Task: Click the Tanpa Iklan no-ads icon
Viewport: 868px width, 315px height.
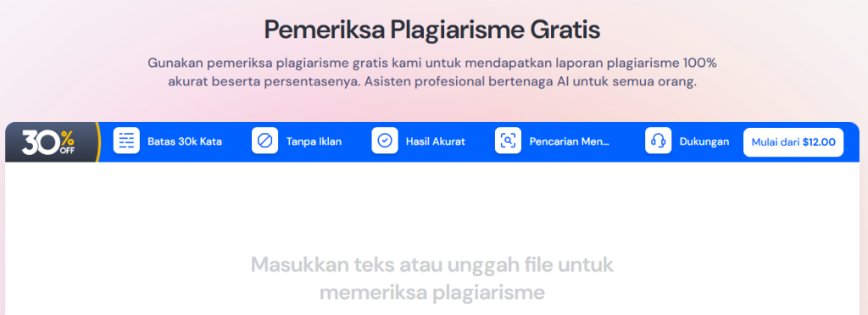Action: click(x=265, y=141)
